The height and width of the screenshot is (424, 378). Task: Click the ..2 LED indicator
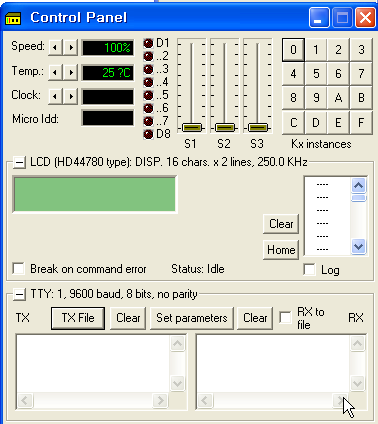(x=148, y=56)
